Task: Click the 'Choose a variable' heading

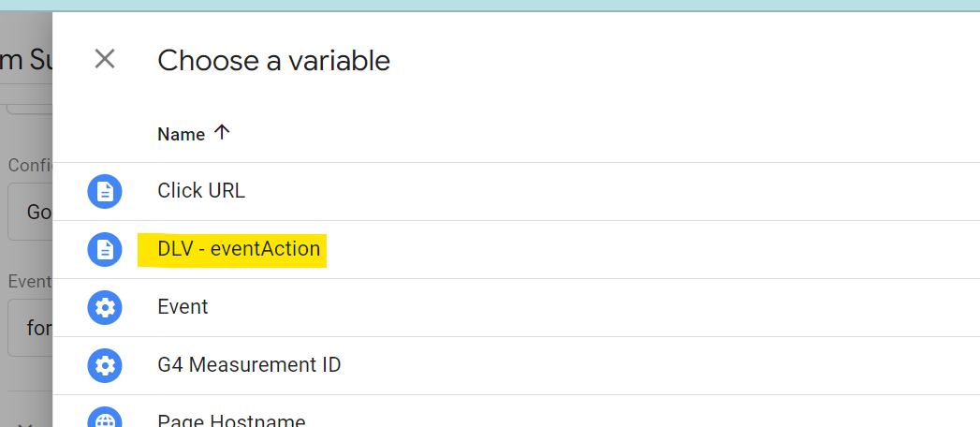Action: click(x=273, y=61)
